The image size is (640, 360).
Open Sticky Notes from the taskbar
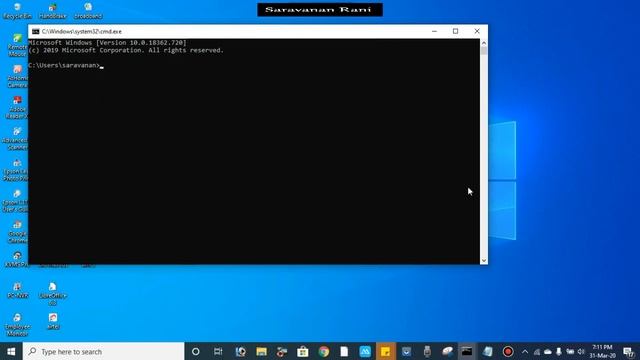coord(385,351)
